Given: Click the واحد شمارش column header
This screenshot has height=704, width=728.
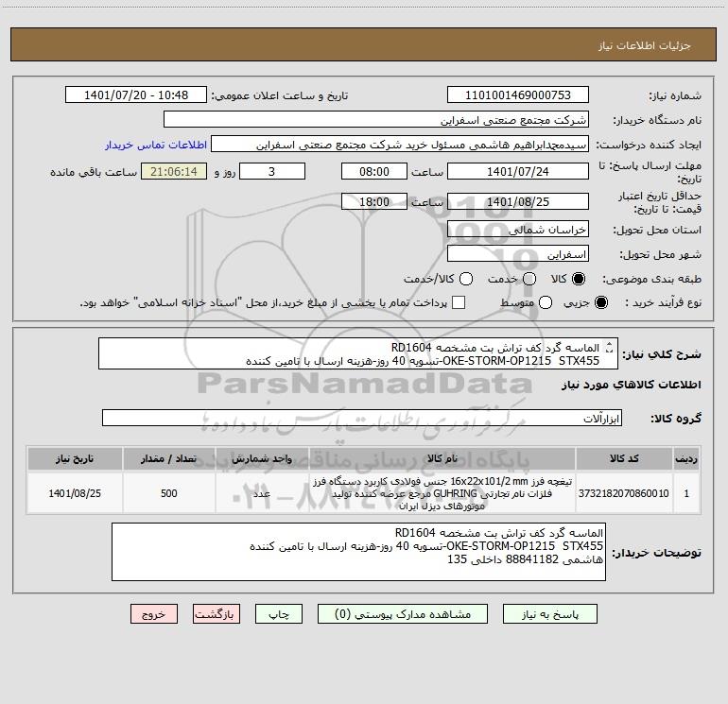Looking at the screenshot, I should click(262, 458).
